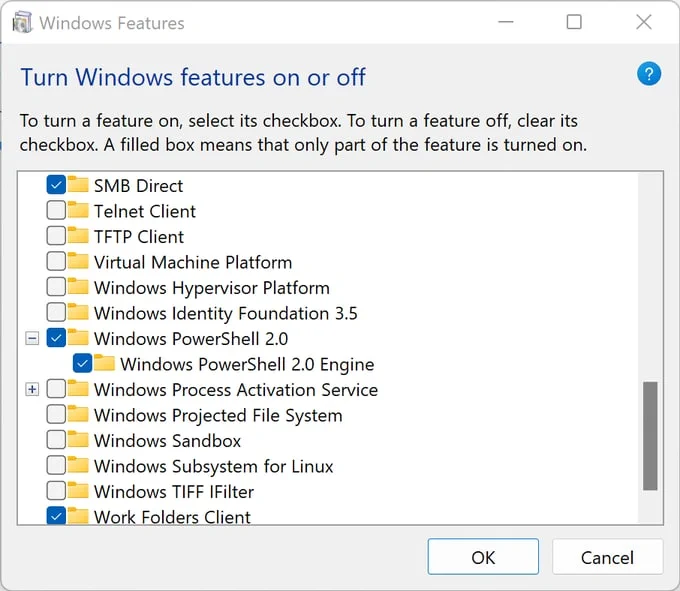Select the 'Windows Hypervisor Platform' label
680x591 pixels.
point(212,288)
